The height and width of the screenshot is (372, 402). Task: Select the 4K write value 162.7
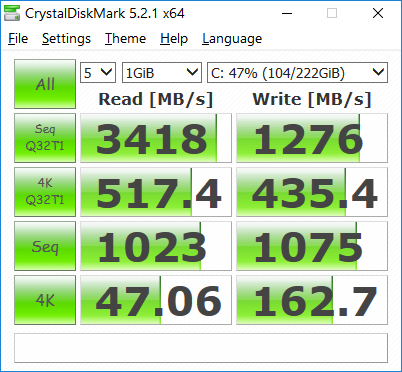312,300
